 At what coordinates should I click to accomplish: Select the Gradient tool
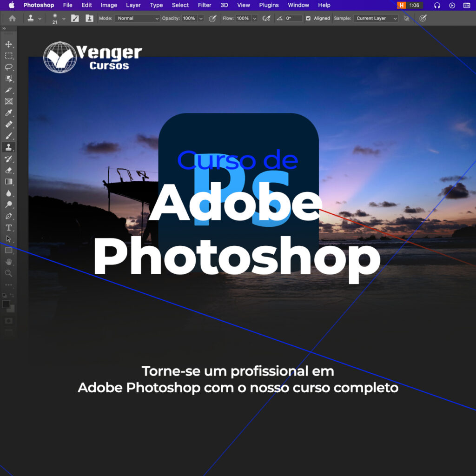(x=8, y=182)
